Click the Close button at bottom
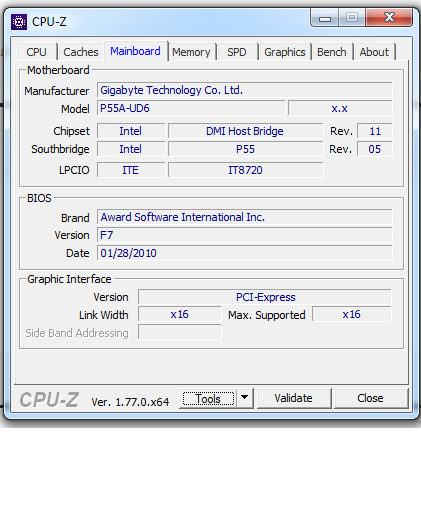 tap(371, 398)
